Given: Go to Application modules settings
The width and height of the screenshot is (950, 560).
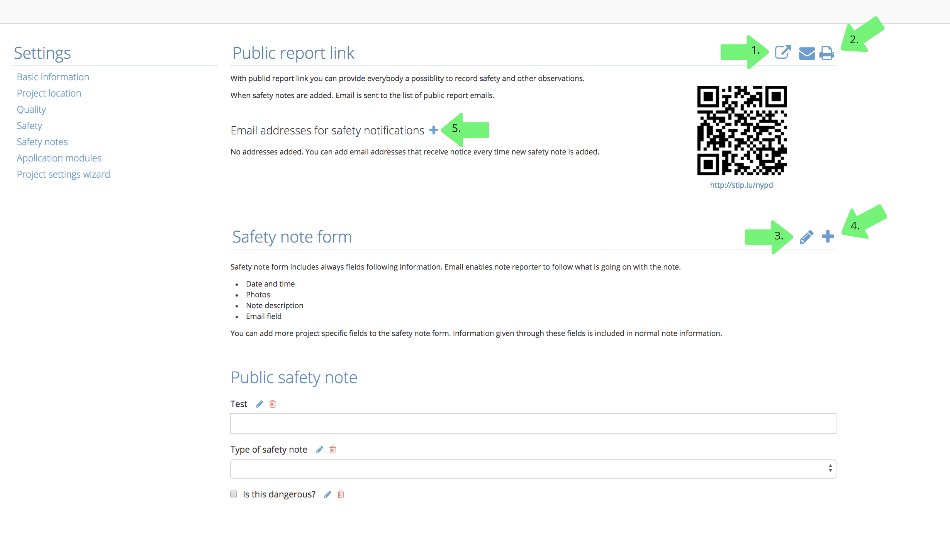Looking at the screenshot, I should [59, 158].
